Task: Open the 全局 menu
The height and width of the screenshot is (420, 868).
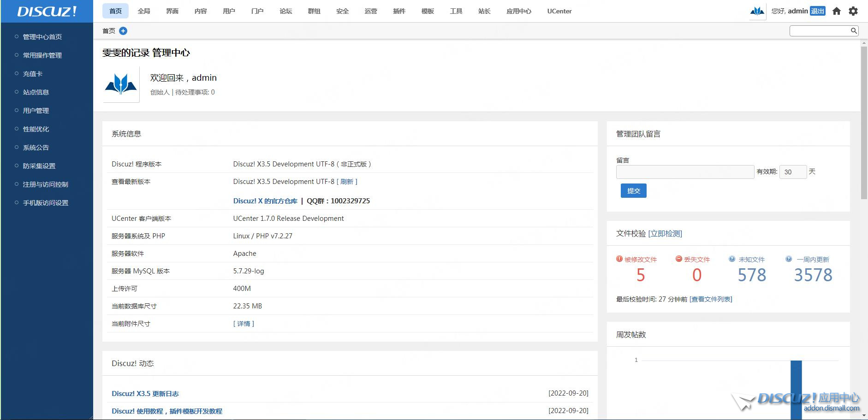Action: (x=144, y=11)
